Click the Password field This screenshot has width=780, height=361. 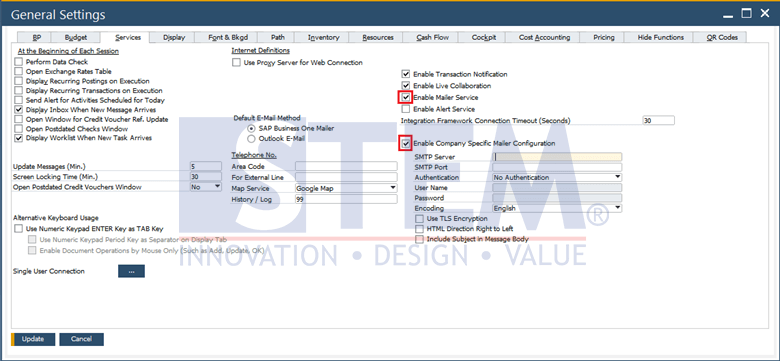[x=557, y=198]
